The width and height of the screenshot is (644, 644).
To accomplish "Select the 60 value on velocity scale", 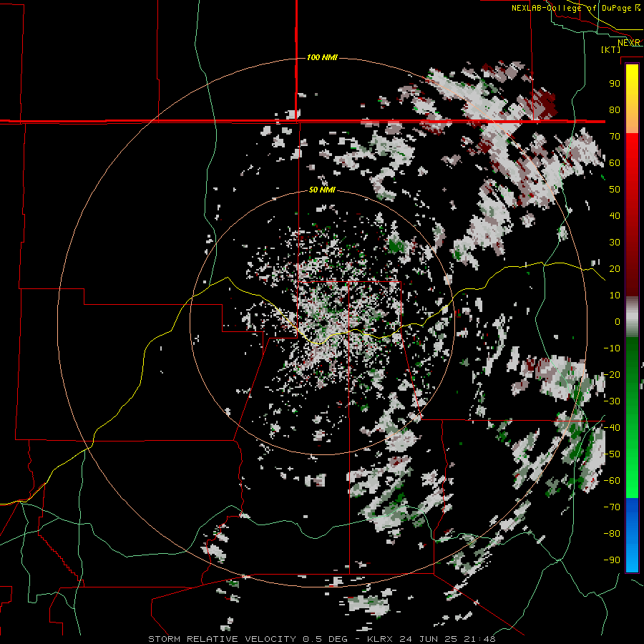I will (615, 162).
